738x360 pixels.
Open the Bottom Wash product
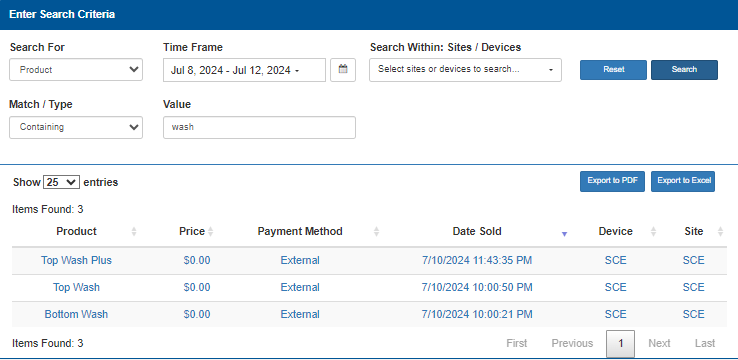point(76,314)
